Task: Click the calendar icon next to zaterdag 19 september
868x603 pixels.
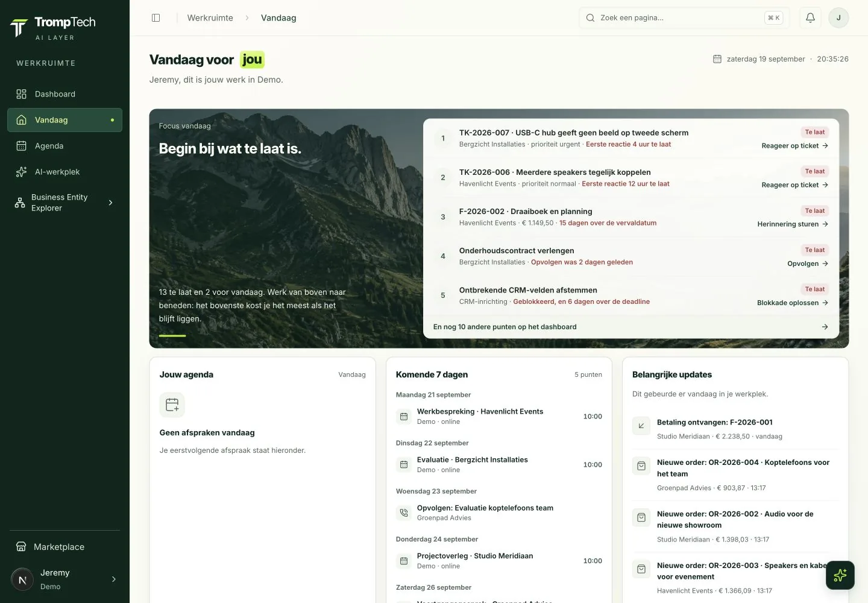Action: tap(717, 59)
